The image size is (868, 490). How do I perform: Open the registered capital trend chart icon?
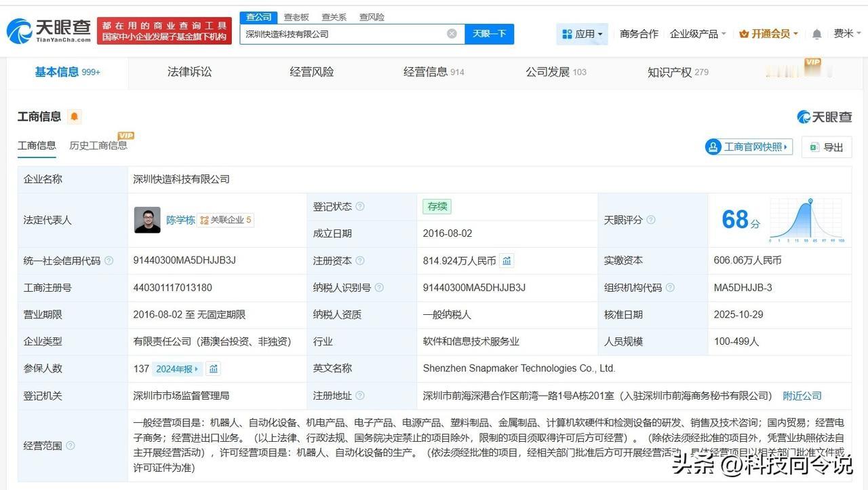507,261
